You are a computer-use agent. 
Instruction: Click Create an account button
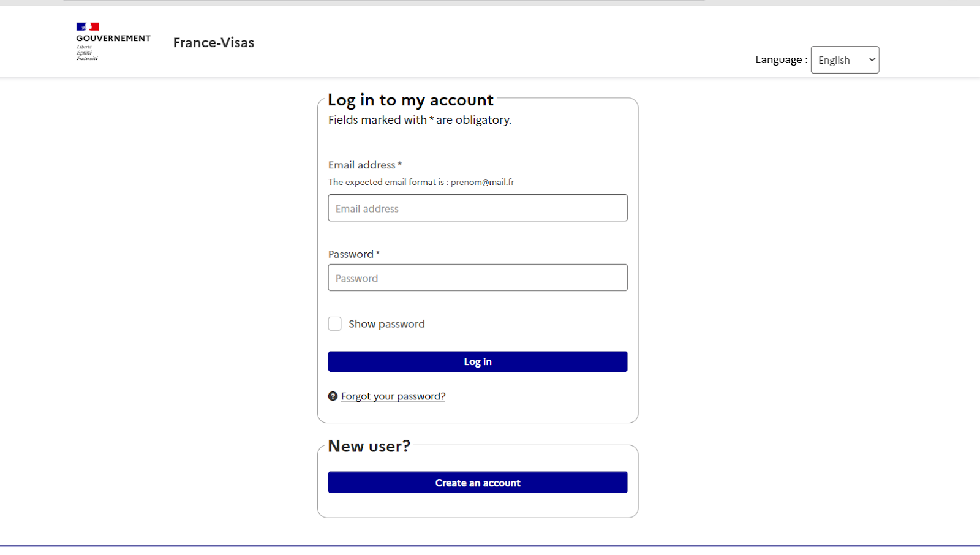[x=478, y=483]
